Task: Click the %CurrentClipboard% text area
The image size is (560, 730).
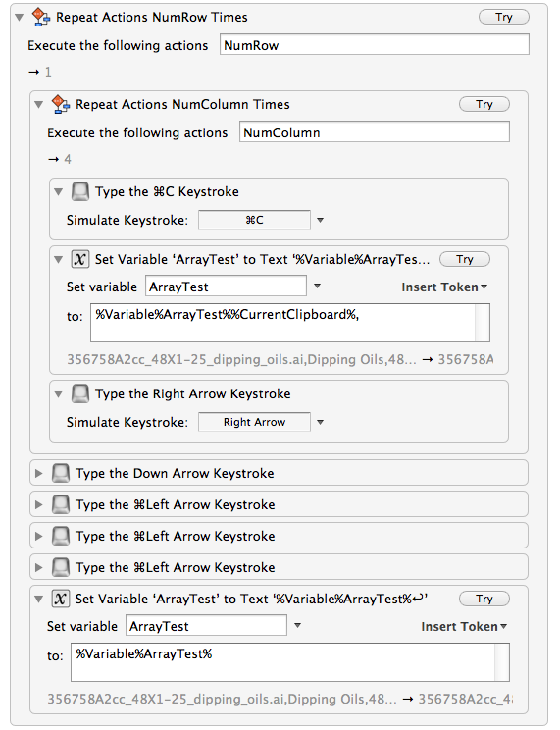Action: [x=290, y=323]
